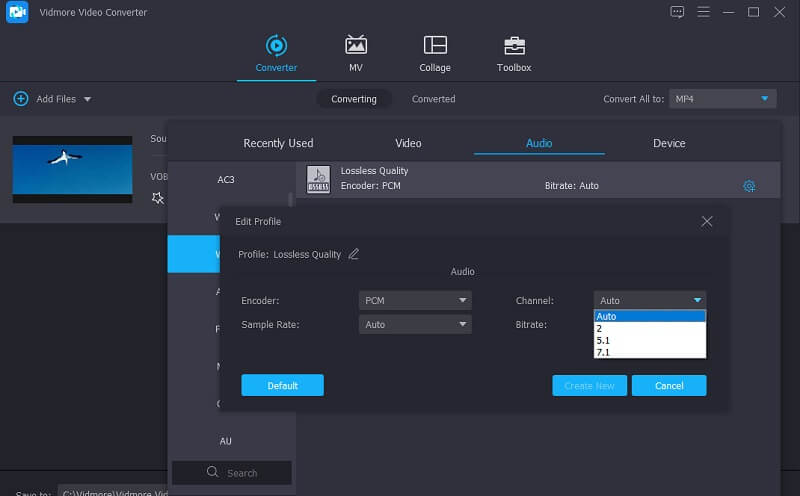
Task: Switch to the Device tab
Action: [669, 143]
